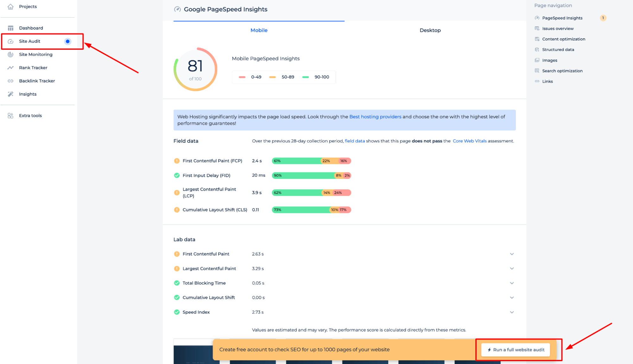Follow the field data link

tap(355, 141)
